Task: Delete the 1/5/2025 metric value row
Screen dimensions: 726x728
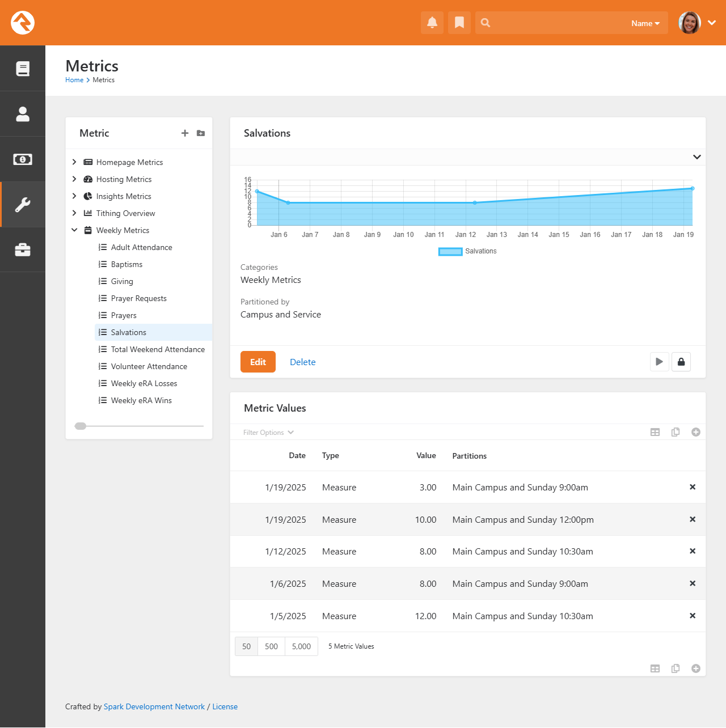Action: coord(693,616)
